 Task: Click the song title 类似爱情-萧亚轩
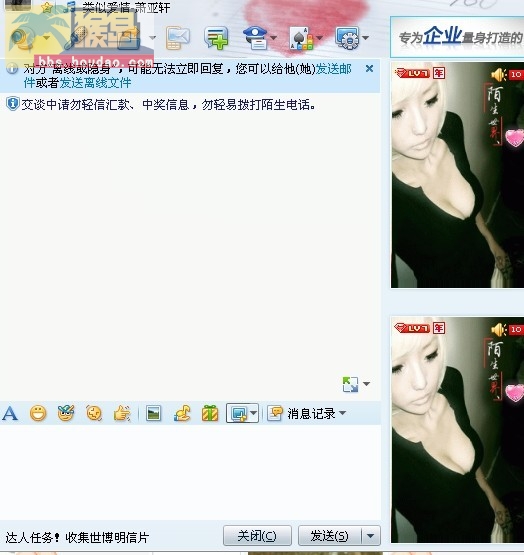click(x=126, y=7)
